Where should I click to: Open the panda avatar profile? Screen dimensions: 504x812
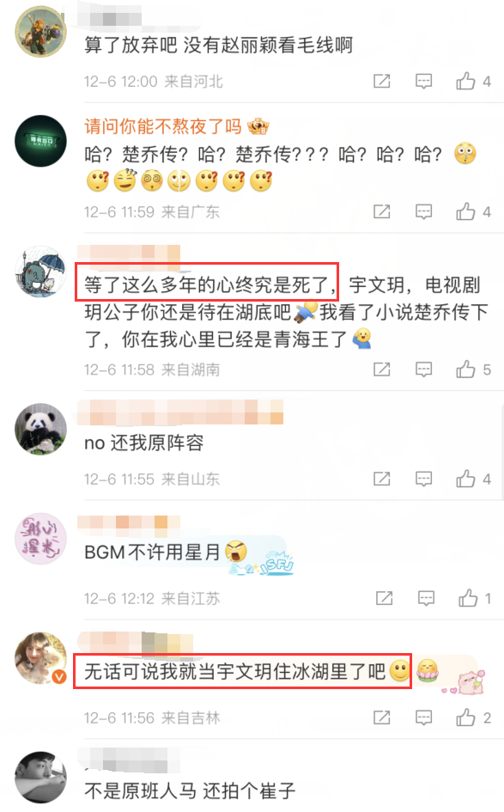coord(40,429)
